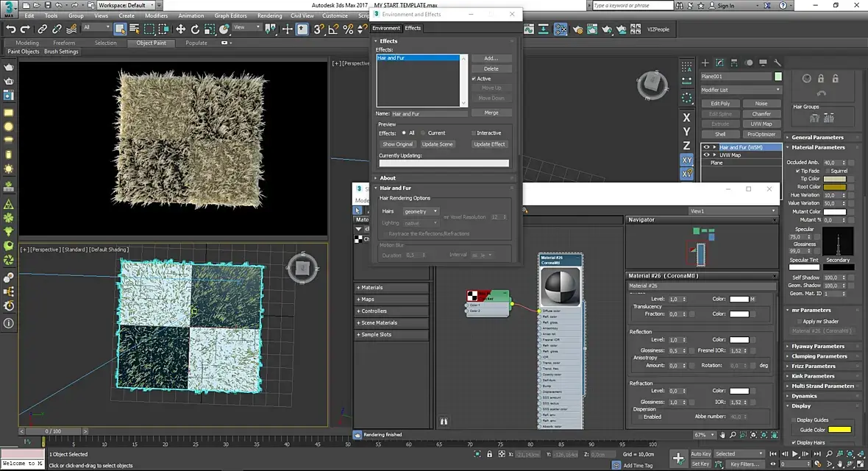Screen dimensions: 868x471
Task: Open the Utilities wrench panel icon
Action: [x=777, y=63]
